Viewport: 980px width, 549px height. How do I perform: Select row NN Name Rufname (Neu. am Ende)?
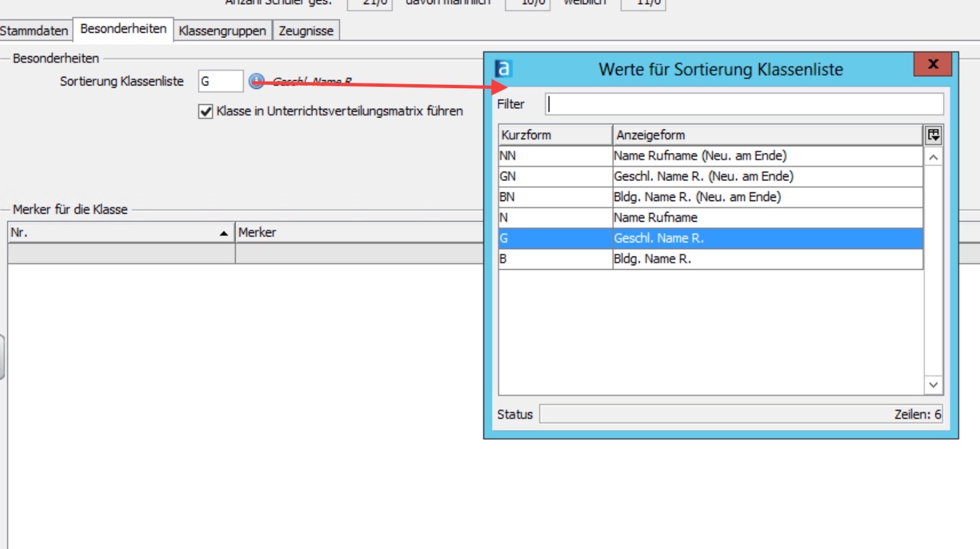click(710, 156)
